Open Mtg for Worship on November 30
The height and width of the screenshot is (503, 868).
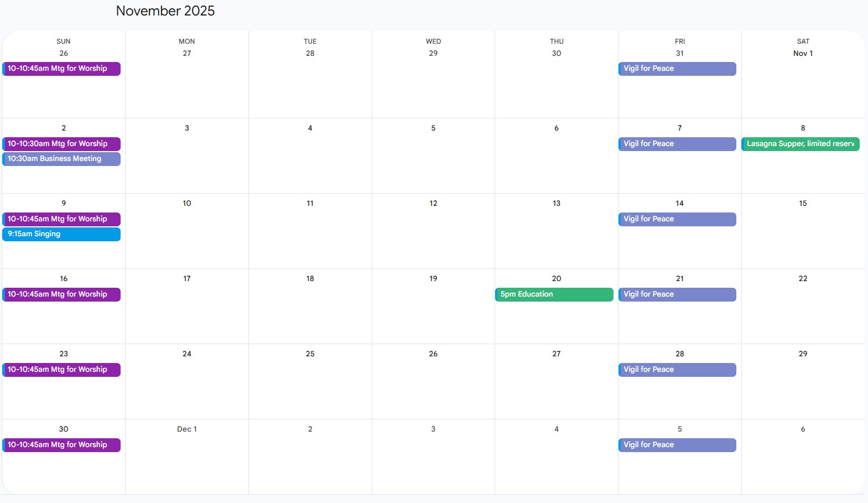click(x=61, y=445)
